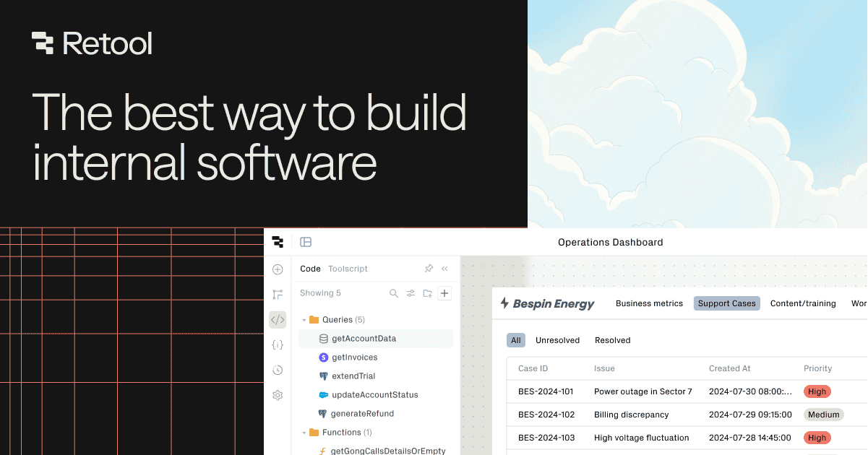Open the State curly braces icon
Screen dimensions: 868x455
[x=278, y=345]
